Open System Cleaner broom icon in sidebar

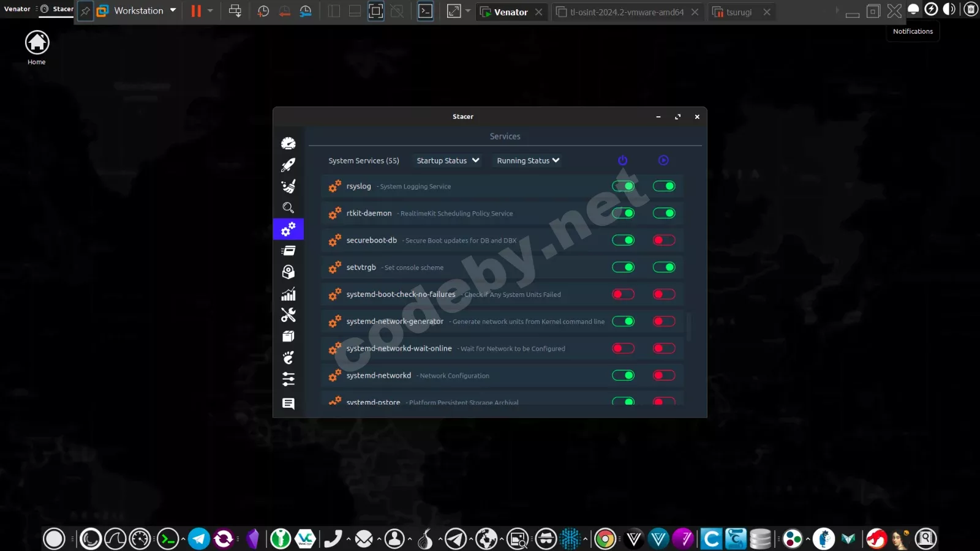pos(288,186)
